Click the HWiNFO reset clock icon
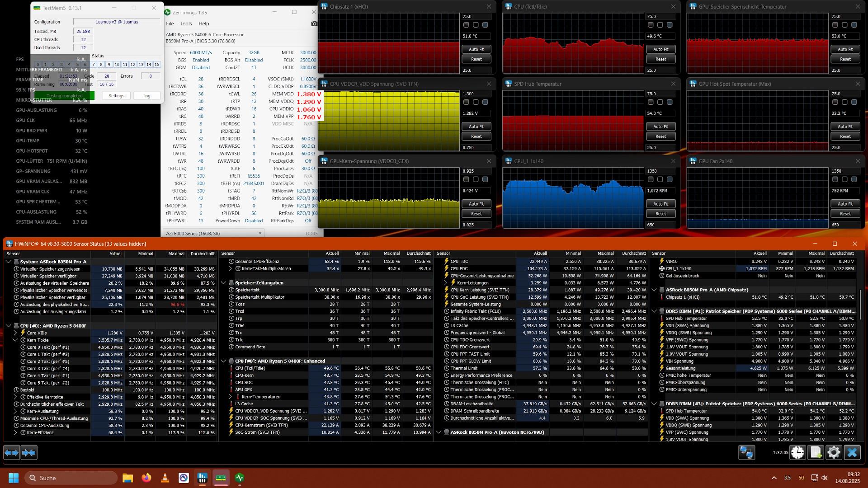The image size is (868, 488). 797,452
